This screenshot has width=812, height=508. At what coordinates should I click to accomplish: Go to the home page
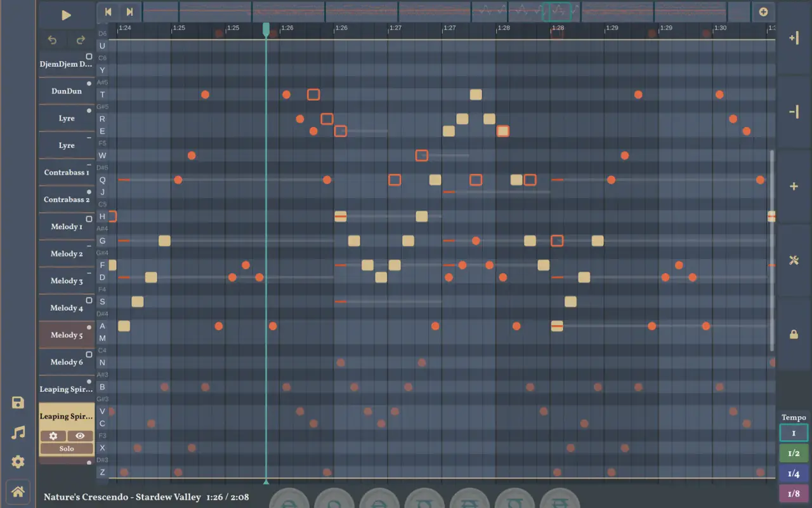[x=18, y=491]
